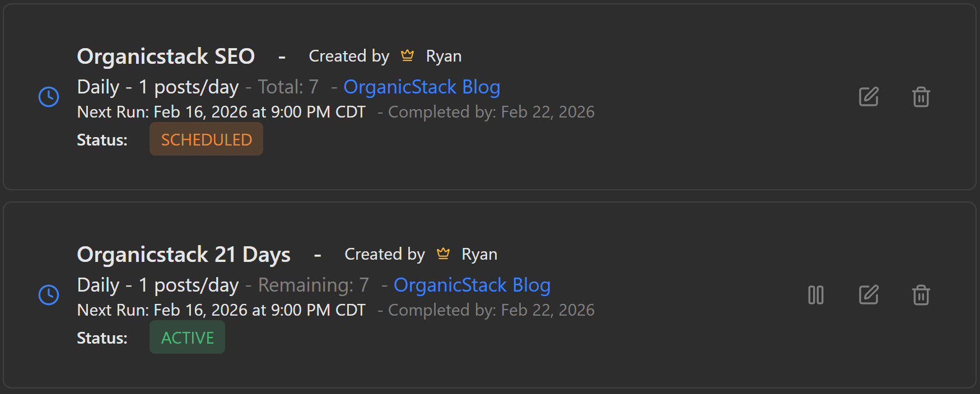Click the crown icon next to Ryan on Organicstack 21 Days
The width and height of the screenshot is (980, 394).
pyautogui.click(x=443, y=254)
